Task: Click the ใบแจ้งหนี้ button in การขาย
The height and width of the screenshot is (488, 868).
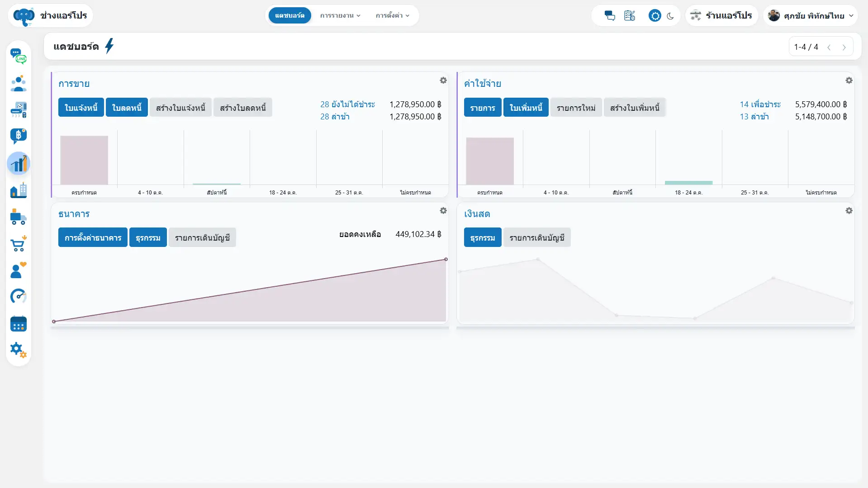Action: 81,108
